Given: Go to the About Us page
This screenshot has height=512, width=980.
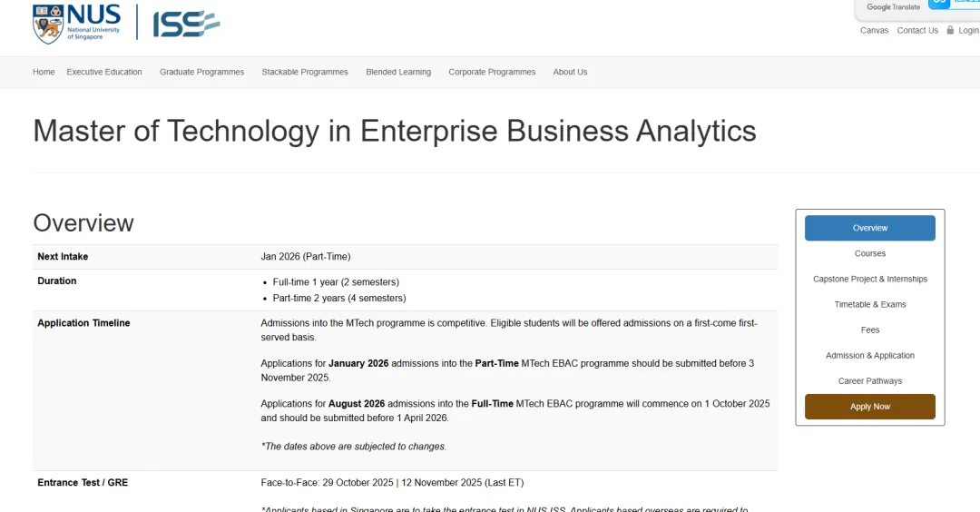Looking at the screenshot, I should pos(570,72).
